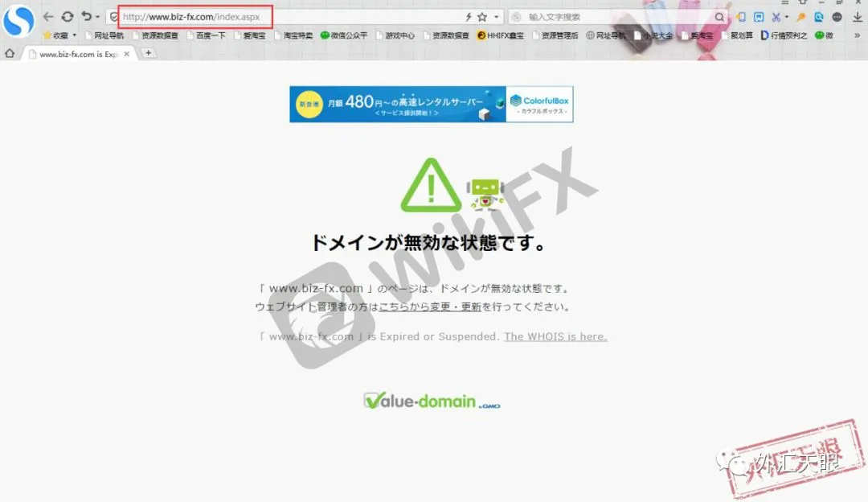Open the dropdown next to the scissors icon
868x502 pixels.
tap(787, 17)
